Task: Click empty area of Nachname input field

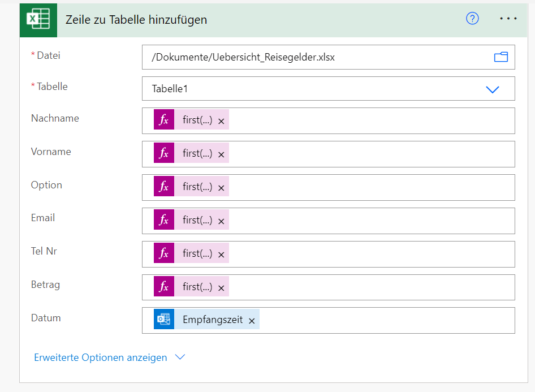Action: (368, 120)
